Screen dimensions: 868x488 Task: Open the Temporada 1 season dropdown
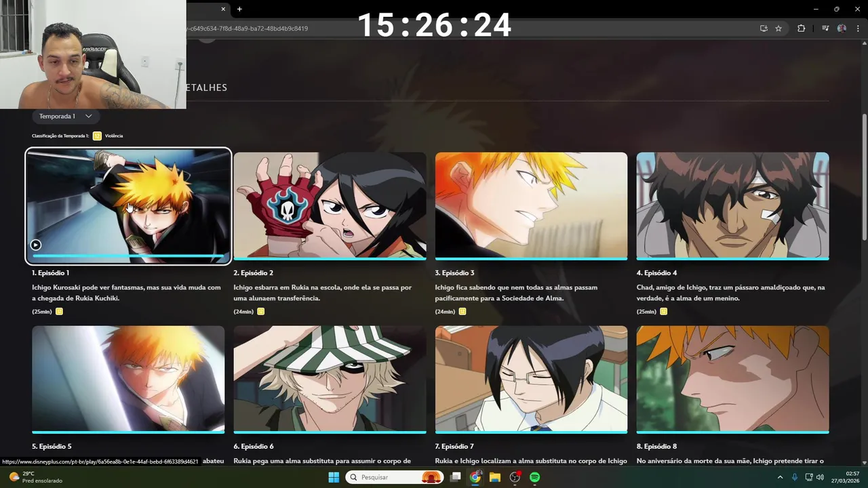65,117
